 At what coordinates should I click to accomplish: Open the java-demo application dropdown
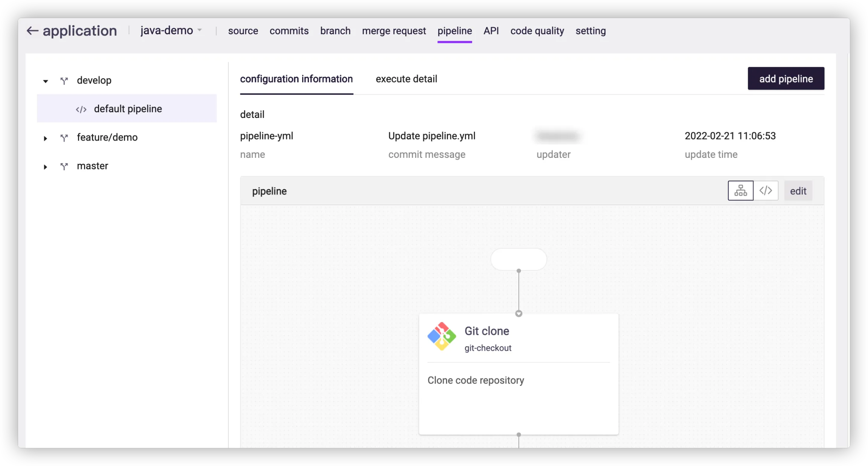pyautogui.click(x=171, y=31)
